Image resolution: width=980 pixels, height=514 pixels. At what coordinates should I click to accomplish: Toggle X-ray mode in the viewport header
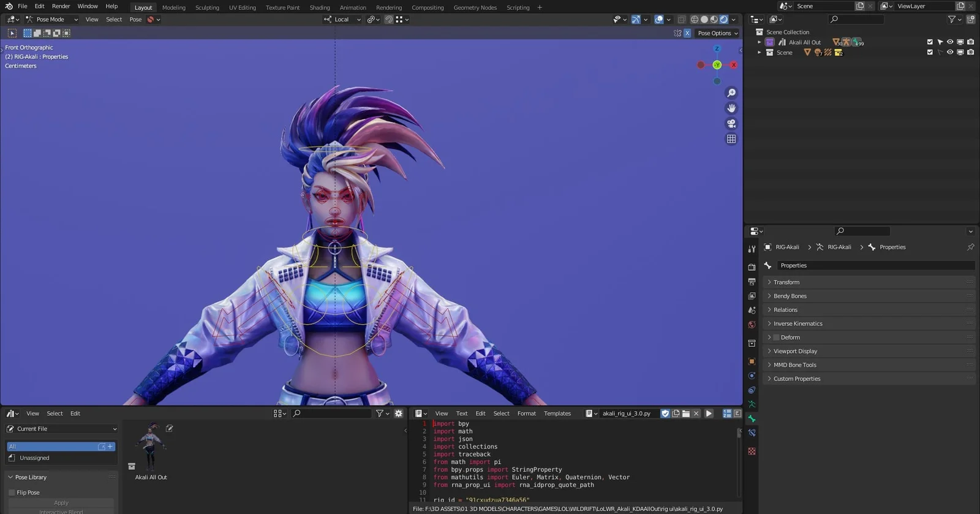[681, 20]
